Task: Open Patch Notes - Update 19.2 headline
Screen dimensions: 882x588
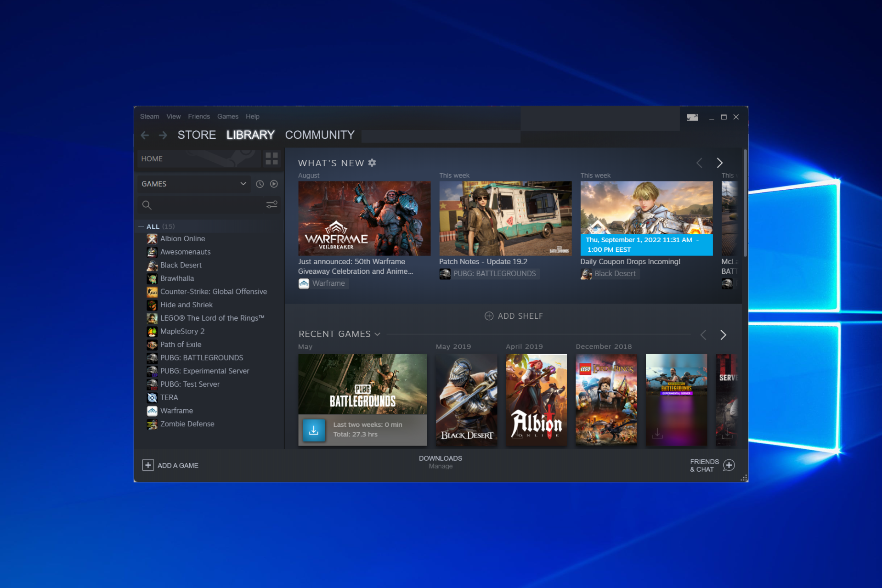Action: tap(483, 261)
